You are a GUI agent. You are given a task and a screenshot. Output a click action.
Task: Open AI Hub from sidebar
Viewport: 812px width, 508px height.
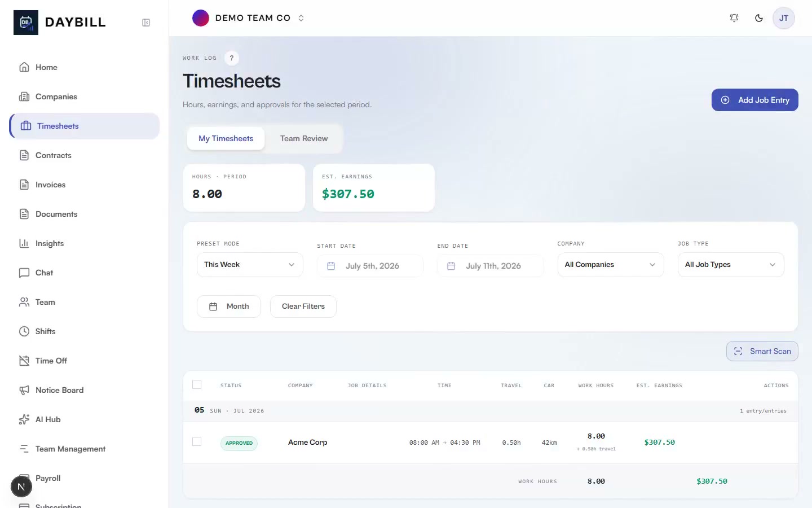[x=85, y=419]
